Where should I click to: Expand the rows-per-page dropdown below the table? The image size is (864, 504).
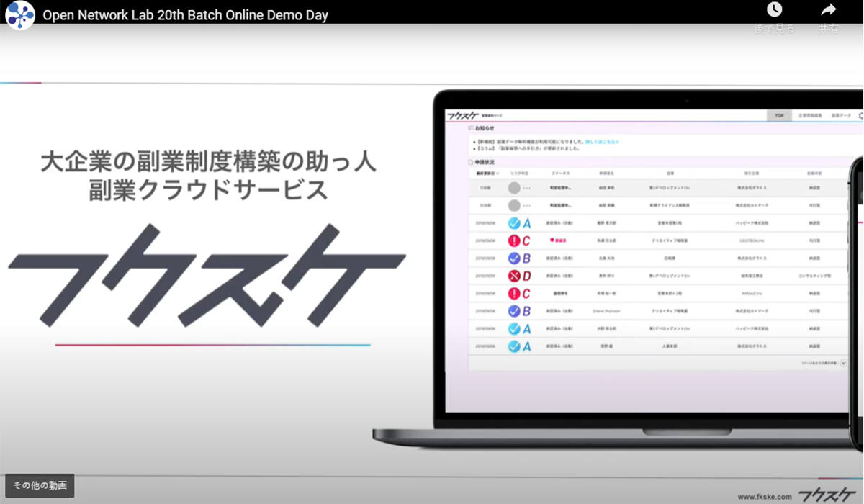[x=843, y=364]
